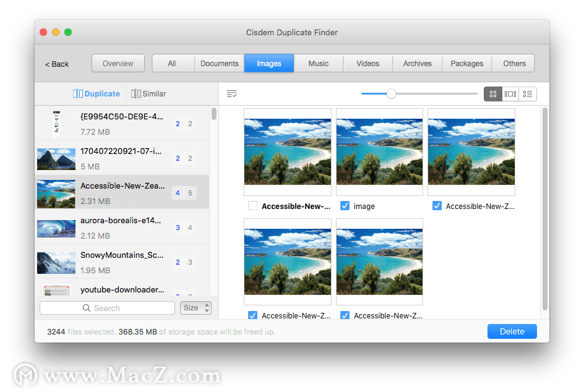Screen dimensions: 584x392
Task: Check the first Accessible-New-... image checkbox
Action: [252, 206]
